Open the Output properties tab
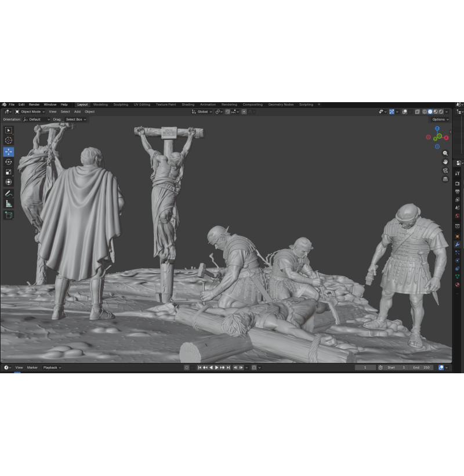This screenshot has height=476, width=464. [x=457, y=192]
